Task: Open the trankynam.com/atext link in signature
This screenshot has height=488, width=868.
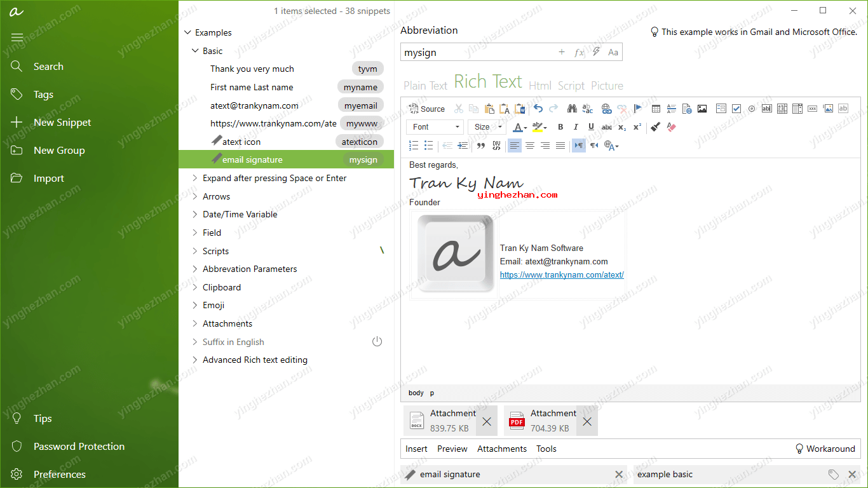Action: pos(562,275)
